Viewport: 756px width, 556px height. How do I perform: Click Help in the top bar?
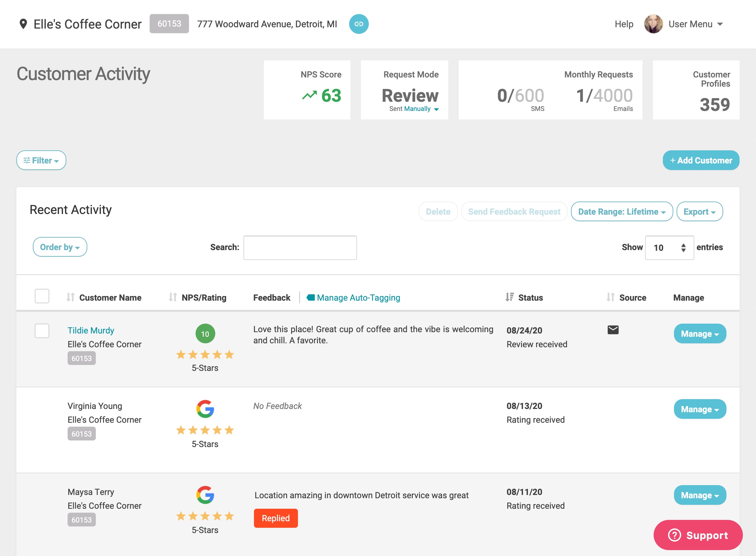pos(624,24)
